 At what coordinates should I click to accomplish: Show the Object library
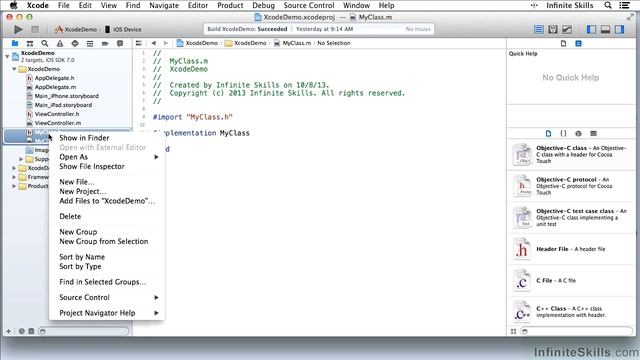[x=578, y=133]
